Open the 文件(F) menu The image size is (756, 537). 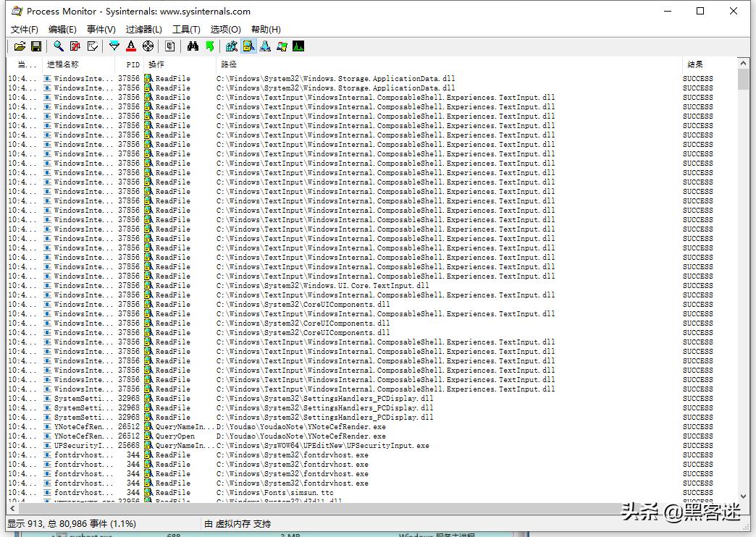coord(24,30)
